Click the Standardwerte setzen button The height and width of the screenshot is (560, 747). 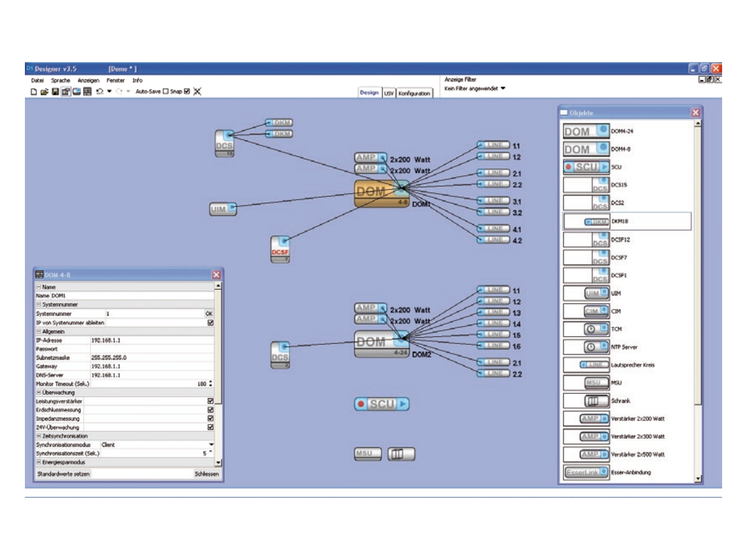tap(63, 474)
